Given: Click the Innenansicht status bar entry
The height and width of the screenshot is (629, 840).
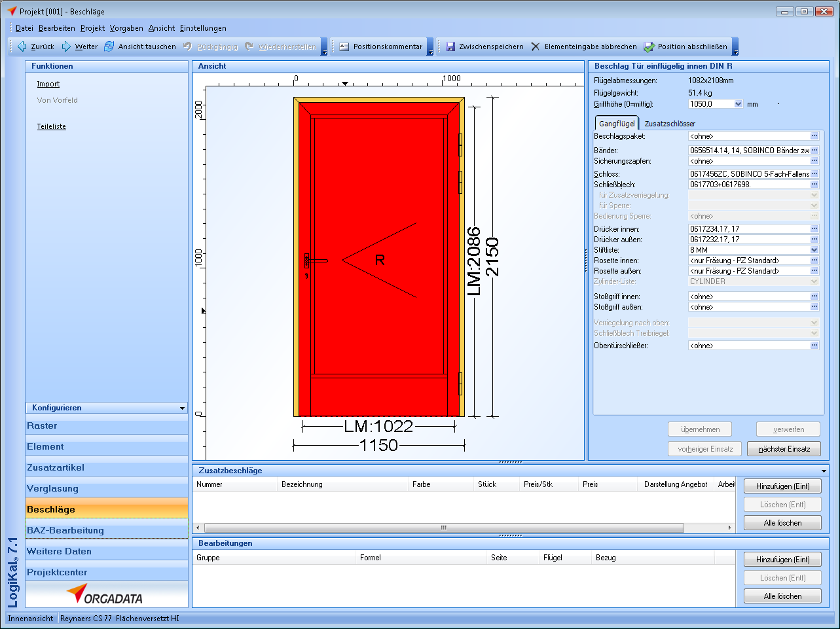Looking at the screenshot, I should click(x=31, y=619).
